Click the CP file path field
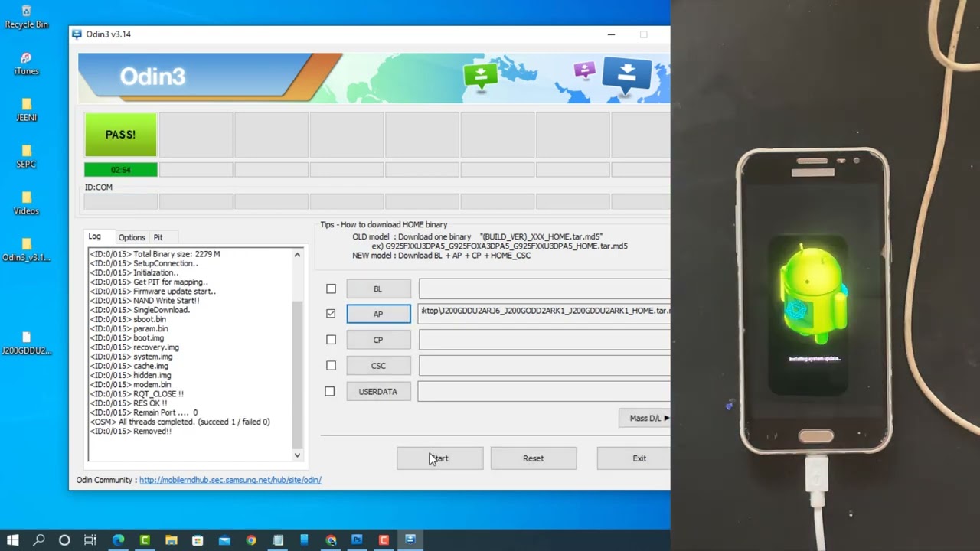 point(544,340)
